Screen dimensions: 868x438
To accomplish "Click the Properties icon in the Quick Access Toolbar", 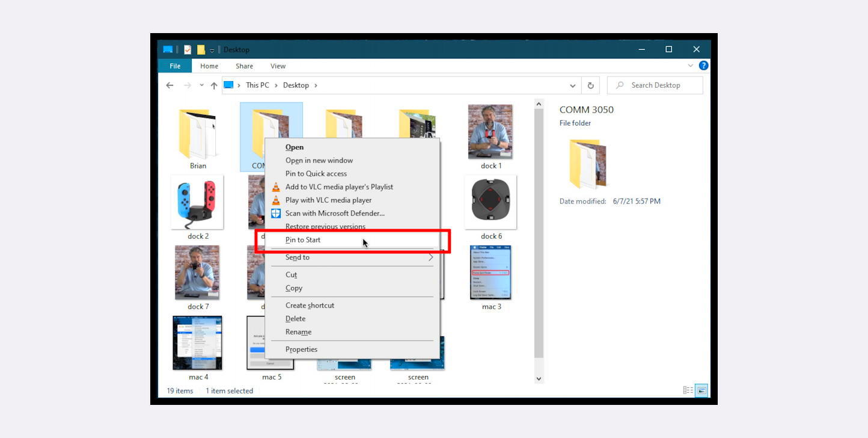I will pos(188,49).
